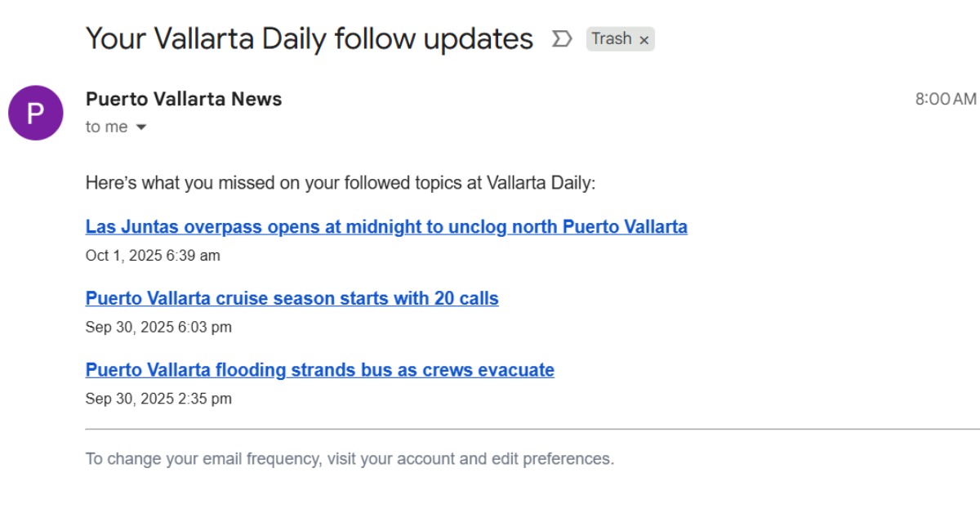
Task: Click the 'Here's what you missed' intro sentence
Action: coord(341,182)
